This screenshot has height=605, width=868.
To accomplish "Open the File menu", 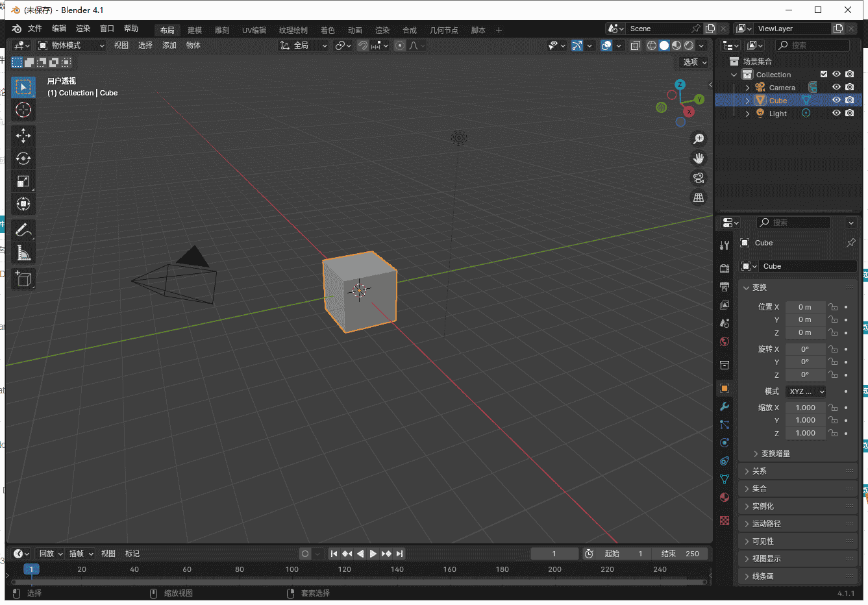I will (35, 29).
